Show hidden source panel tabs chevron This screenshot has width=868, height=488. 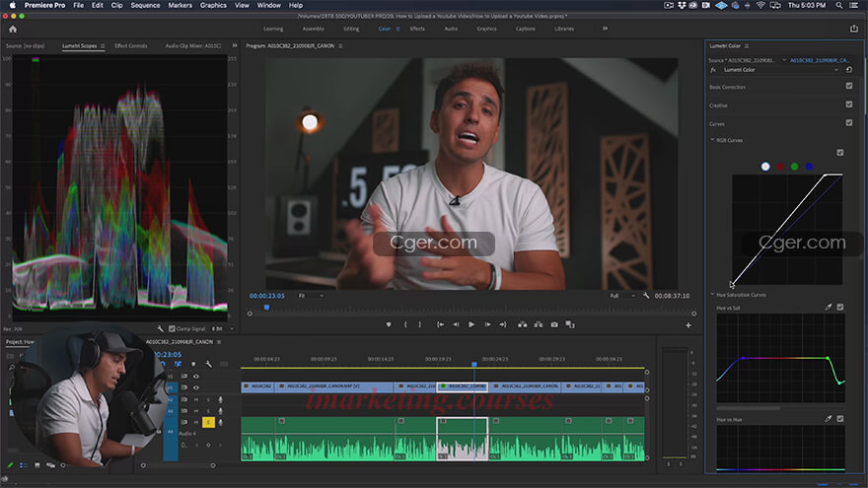[234, 45]
